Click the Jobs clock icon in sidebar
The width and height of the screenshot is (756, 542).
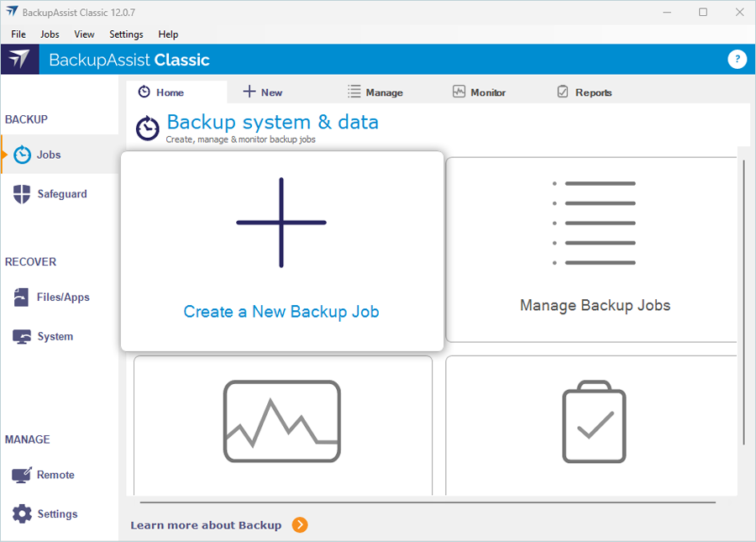[x=22, y=155]
